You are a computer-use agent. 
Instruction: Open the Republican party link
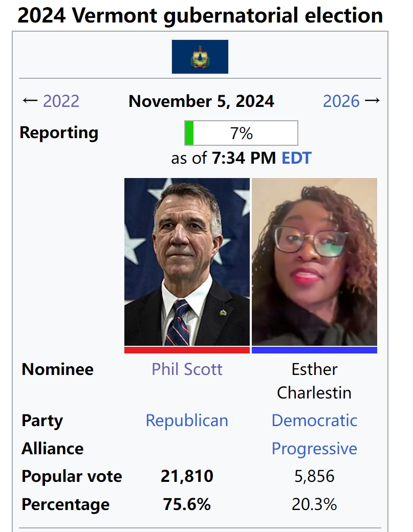coord(187,420)
